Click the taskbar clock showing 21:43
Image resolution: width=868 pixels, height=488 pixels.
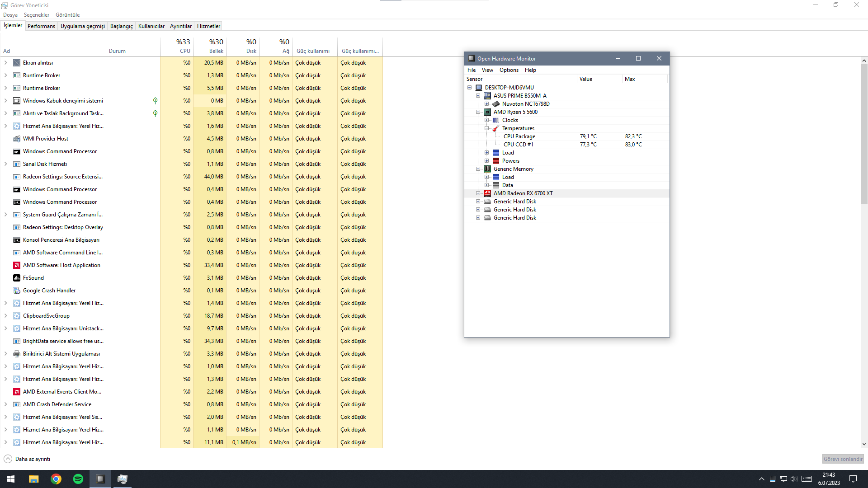pos(829,479)
